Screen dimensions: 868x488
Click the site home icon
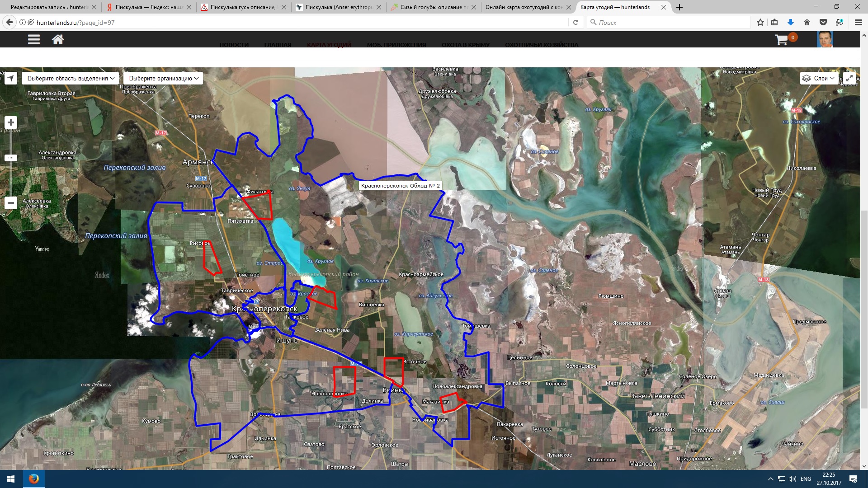click(58, 40)
